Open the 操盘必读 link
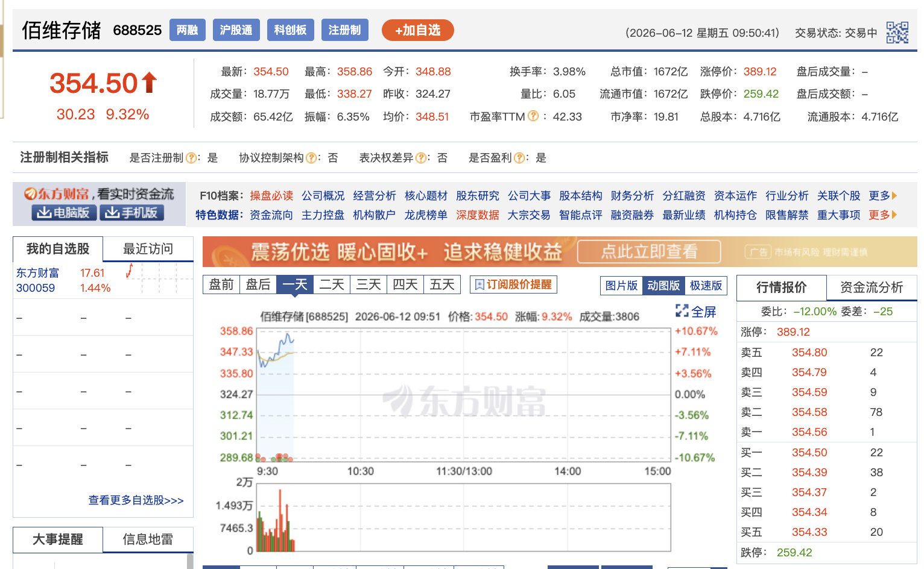 (x=271, y=196)
